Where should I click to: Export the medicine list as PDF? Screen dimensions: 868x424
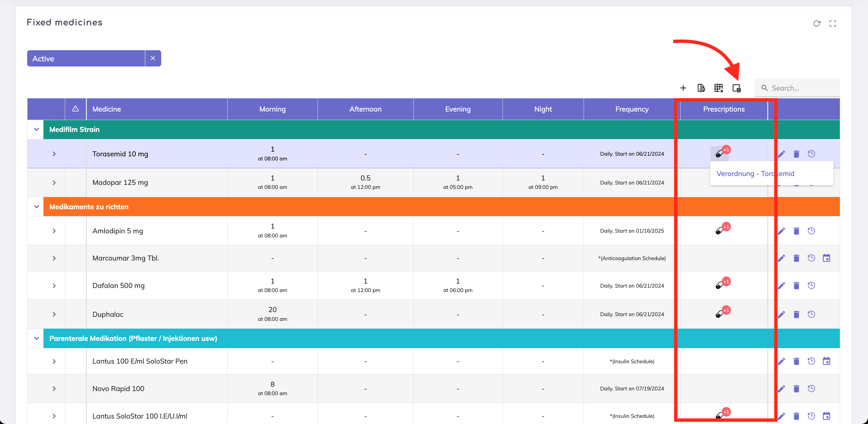[x=701, y=88]
